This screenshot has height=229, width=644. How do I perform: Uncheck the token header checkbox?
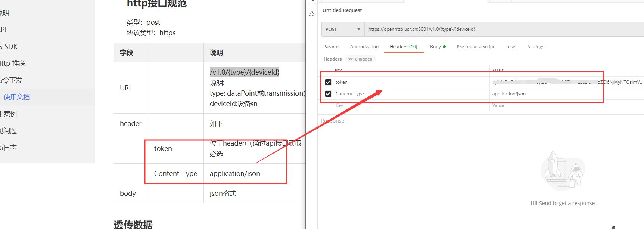click(x=328, y=82)
